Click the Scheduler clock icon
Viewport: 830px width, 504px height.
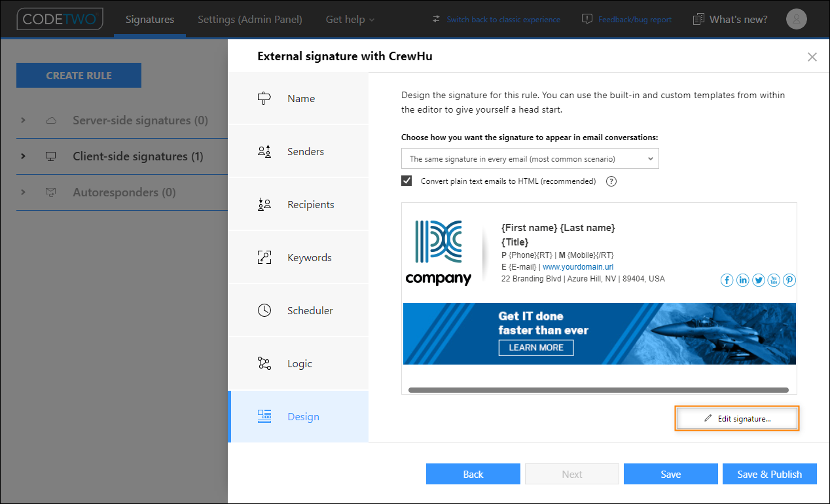264,310
